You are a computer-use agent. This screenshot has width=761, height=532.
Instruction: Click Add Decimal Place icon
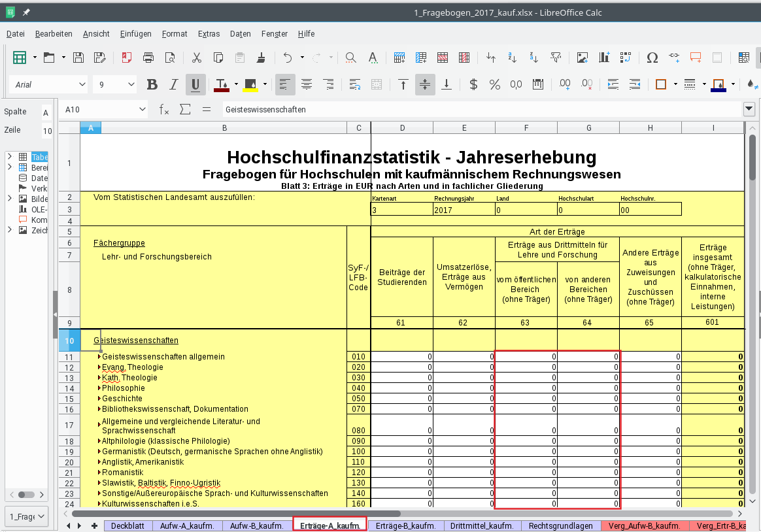tap(564, 84)
